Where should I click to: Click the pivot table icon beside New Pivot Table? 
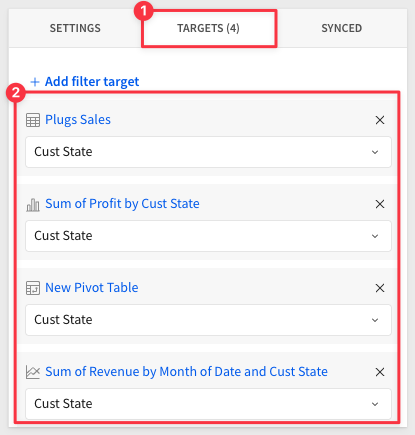[x=33, y=288]
